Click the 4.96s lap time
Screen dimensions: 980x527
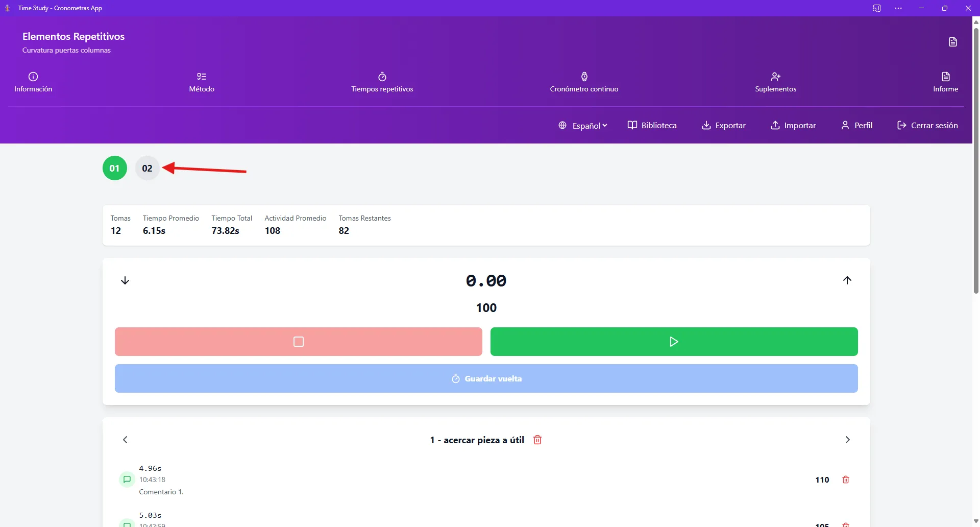coord(150,468)
